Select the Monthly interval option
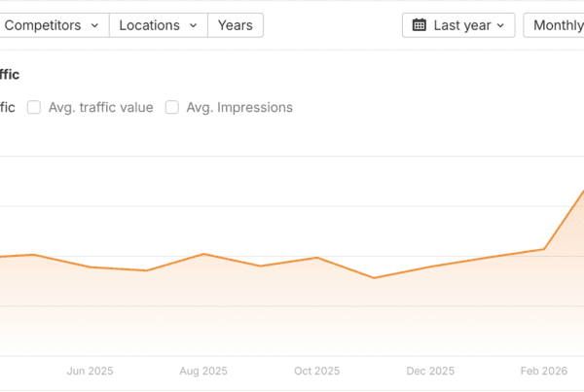This screenshot has height=392, width=584. 556,25
